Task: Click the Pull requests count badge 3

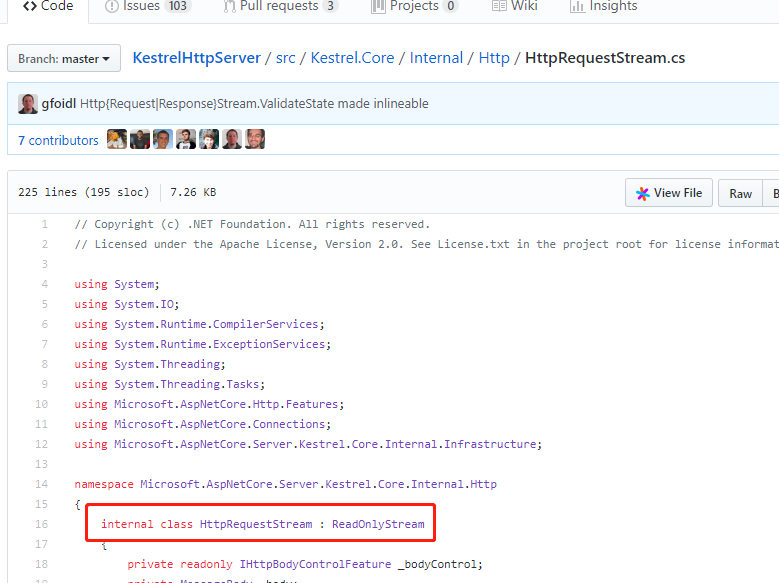Action: [330, 6]
